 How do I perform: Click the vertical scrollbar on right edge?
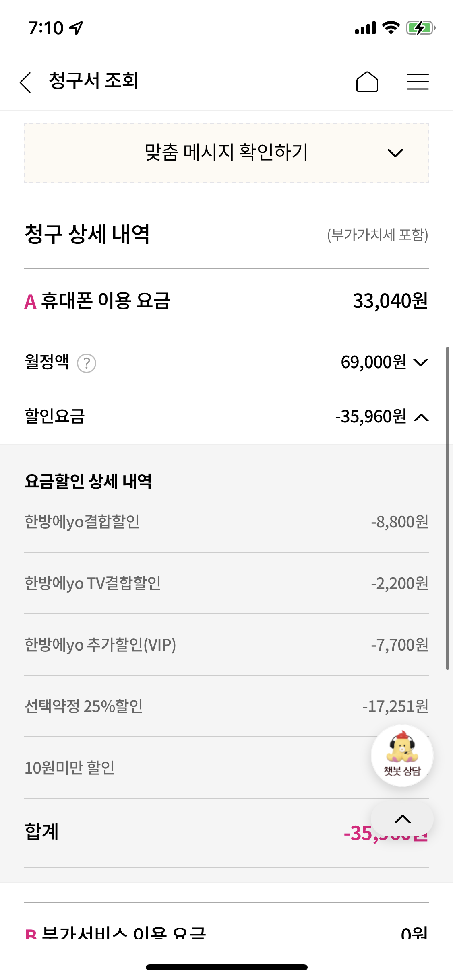pyautogui.click(x=447, y=508)
